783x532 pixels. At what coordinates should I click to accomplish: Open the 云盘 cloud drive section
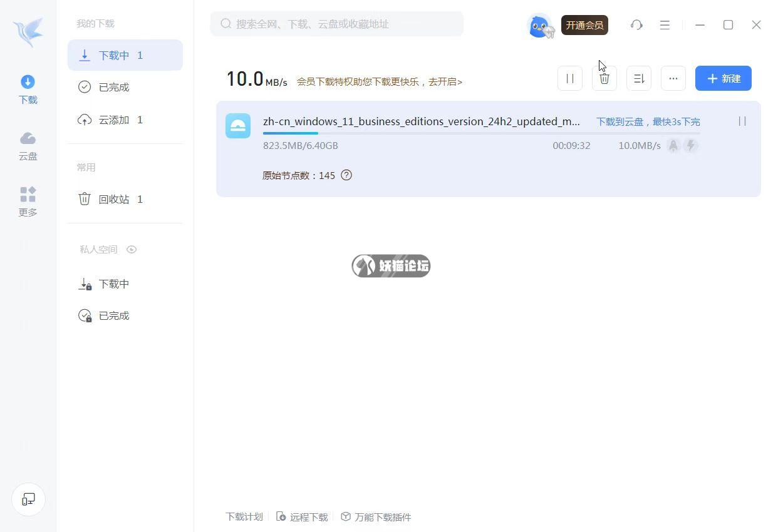click(x=28, y=146)
